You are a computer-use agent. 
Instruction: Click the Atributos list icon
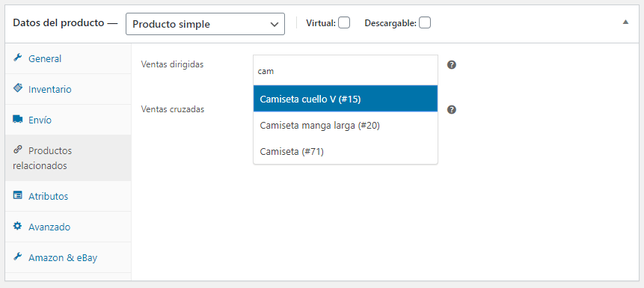(x=17, y=195)
